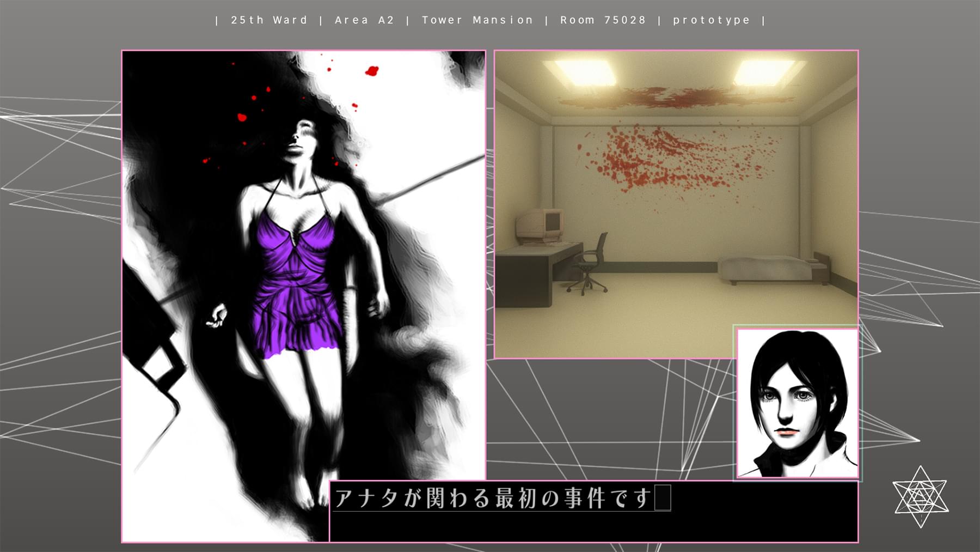The image size is (980, 552).
Task: Inspect the blood stain on the ceiling
Action: pos(675,98)
